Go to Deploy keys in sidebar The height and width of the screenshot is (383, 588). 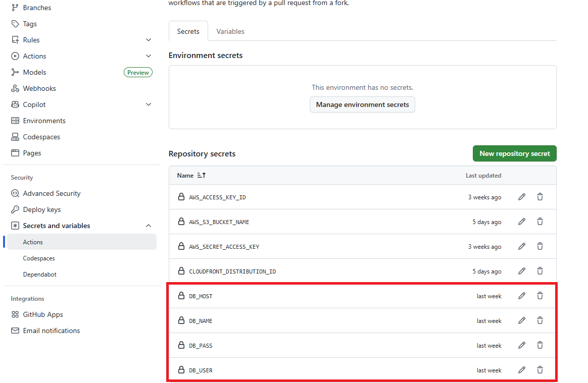42,209
